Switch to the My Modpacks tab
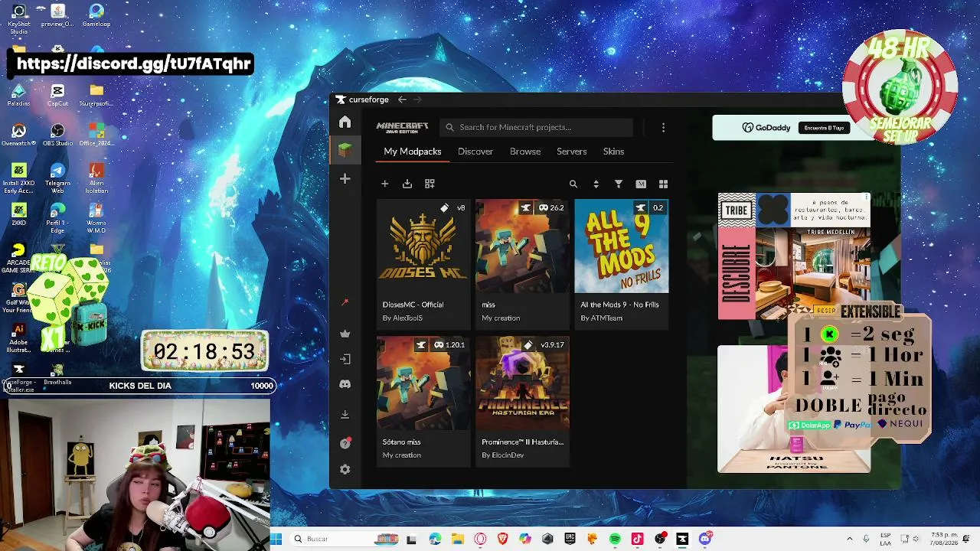The image size is (980, 551). point(413,152)
